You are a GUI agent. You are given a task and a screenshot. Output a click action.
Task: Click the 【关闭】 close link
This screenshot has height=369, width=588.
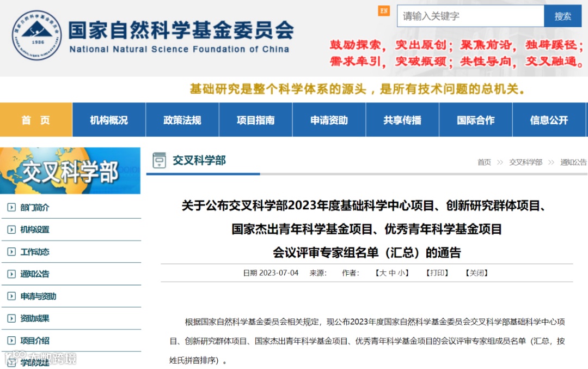476,273
